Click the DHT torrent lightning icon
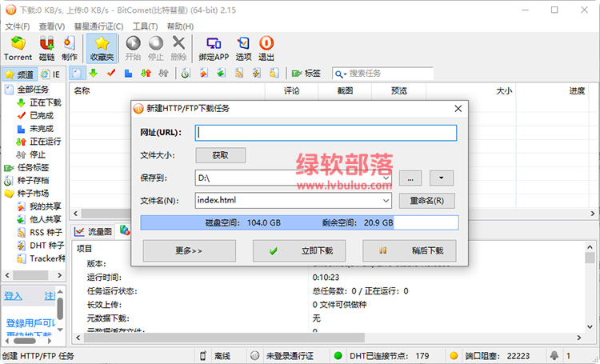The height and width of the screenshot is (364, 600). point(256,73)
